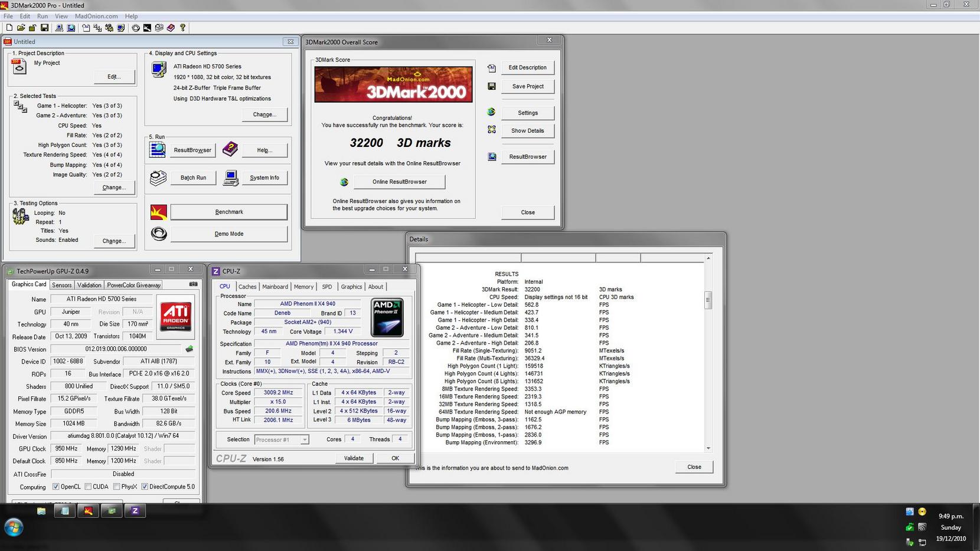
Task: Switch to the Graphics tab in CPU-Z
Action: pyautogui.click(x=351, y=287)
